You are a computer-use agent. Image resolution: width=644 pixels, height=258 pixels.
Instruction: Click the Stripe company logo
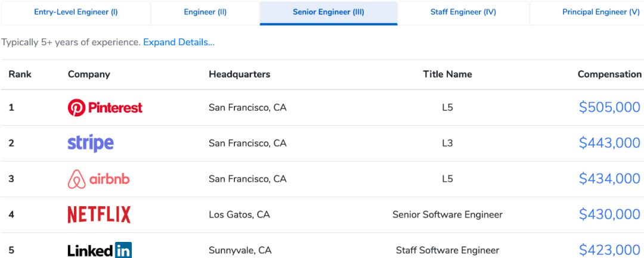91,143
